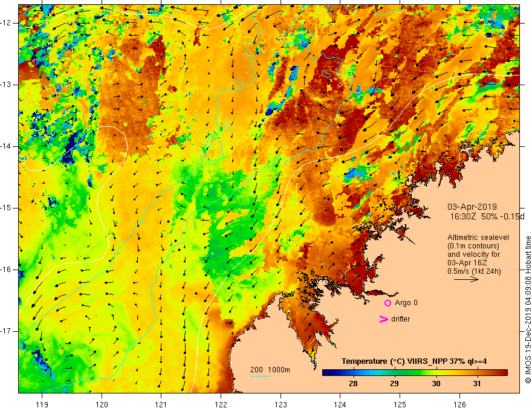Click the '0.5m/s (1kt 24h)' legend text
This screenshot has width=532, height=411.
coord(474,271)
